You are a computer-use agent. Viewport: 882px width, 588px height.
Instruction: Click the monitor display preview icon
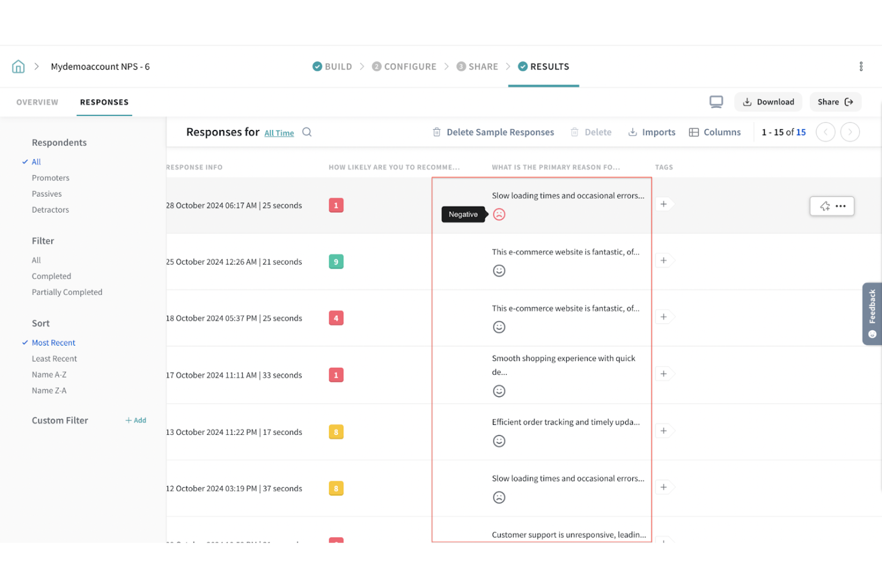[716, 101]
